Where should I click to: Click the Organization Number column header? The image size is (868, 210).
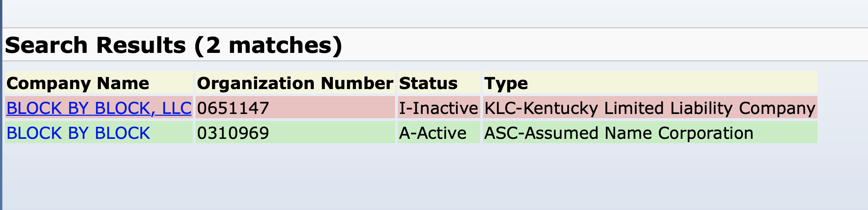coord(295,83)
